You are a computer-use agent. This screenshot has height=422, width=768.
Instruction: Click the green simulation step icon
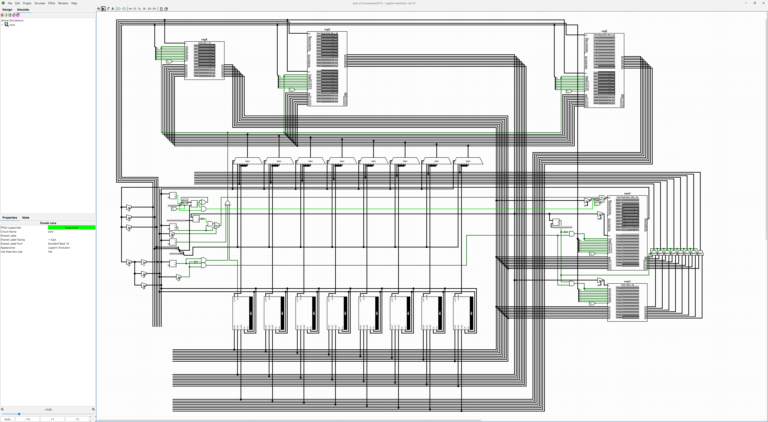[6, 15]
